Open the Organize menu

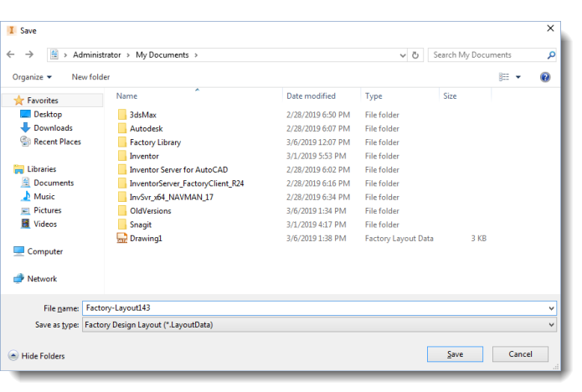pos(32,77)
